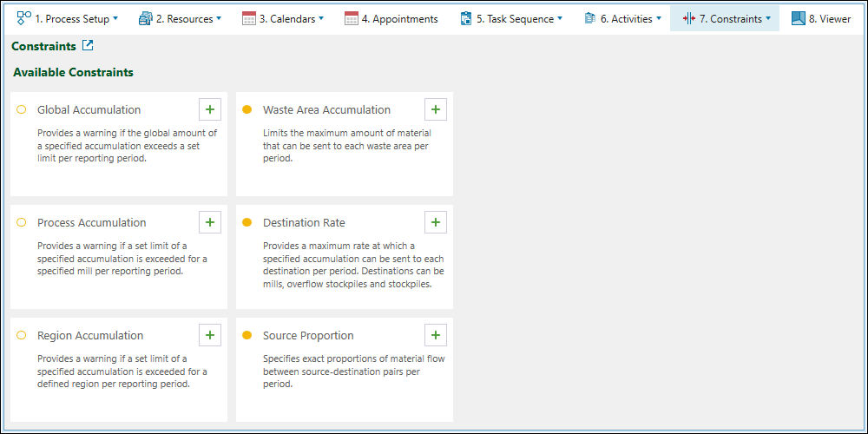
Task: Click the Source Proportion filled dot
Action: click(x=247, y=335)
